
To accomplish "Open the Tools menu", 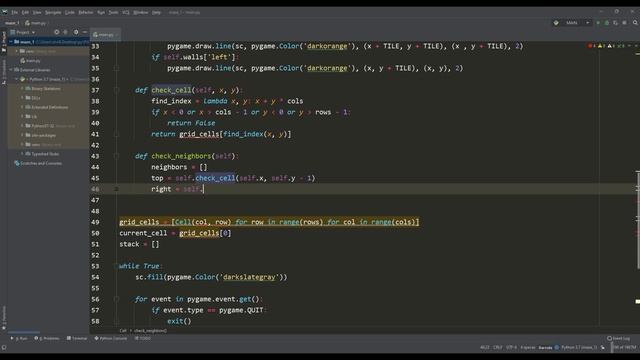I will (x=113, y=12).
